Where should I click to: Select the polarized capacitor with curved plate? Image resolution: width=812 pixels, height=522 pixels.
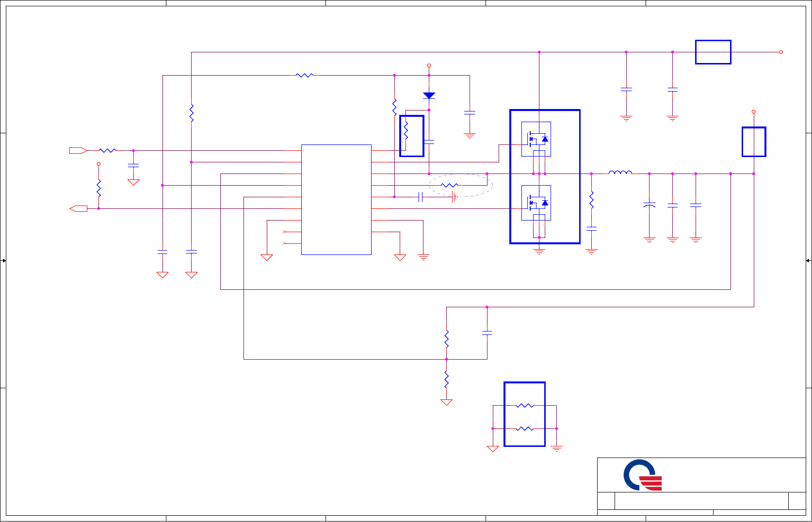pos(650,205)
